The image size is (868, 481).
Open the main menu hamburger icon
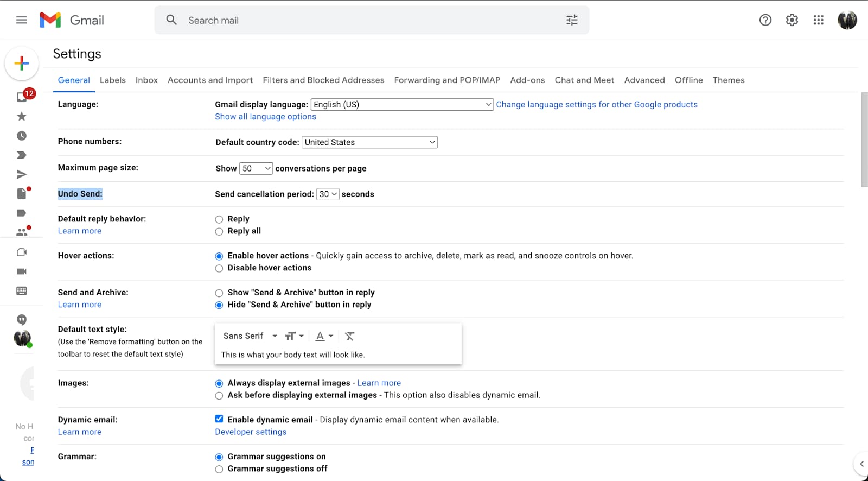click(x=22, y=20)
